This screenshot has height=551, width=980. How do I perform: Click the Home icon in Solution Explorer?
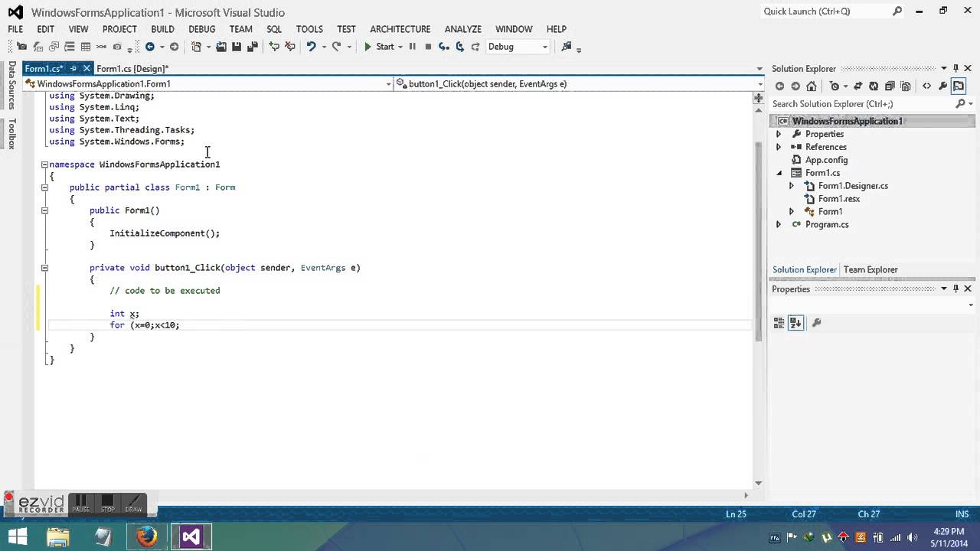(812, 86)
